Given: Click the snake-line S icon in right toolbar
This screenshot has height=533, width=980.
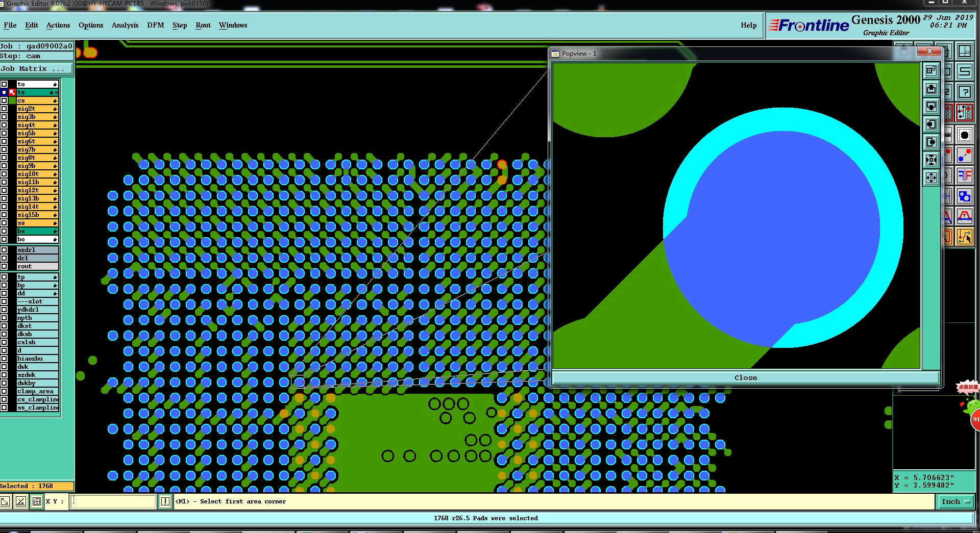Looking at the screenshot, I should [x=964, y=71].
